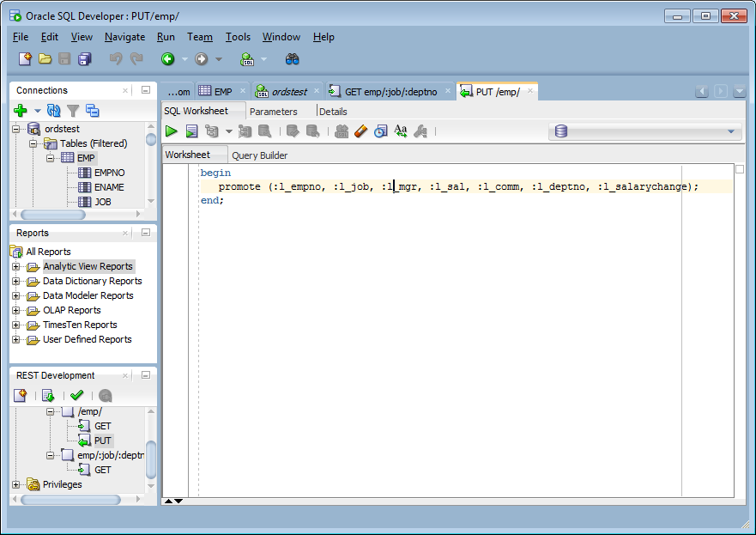Switch to the GET emp/:job/:deptno tab
This screenshot has height=535, width=756.
coord(390,92)
